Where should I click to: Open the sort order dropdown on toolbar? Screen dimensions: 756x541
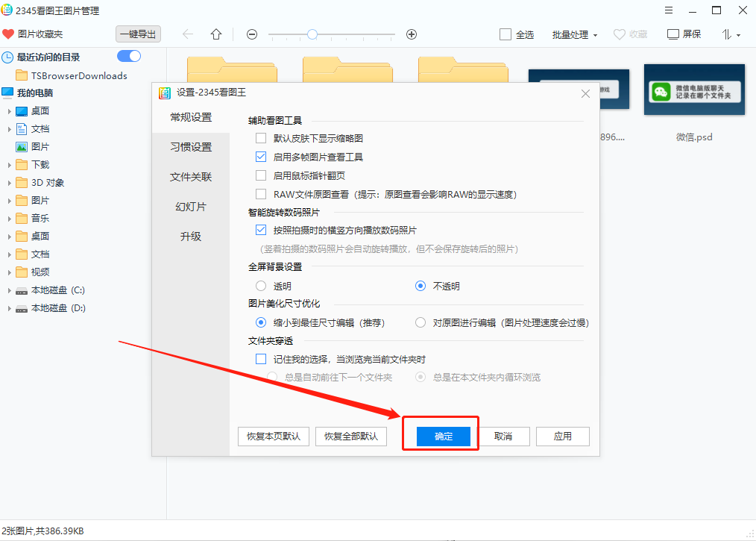[x=728, y=34]
